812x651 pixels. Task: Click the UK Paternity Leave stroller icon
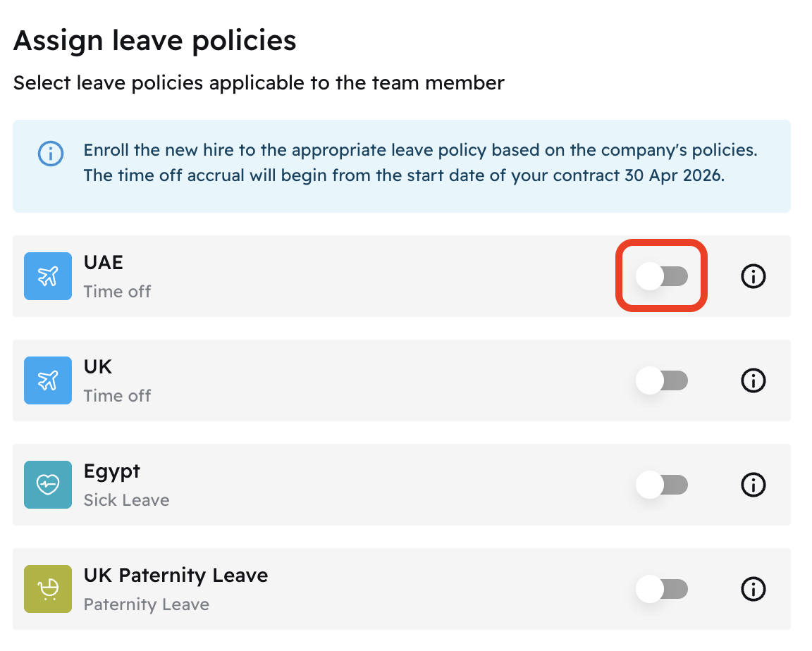pyautogui.click(x=48, y=589)
